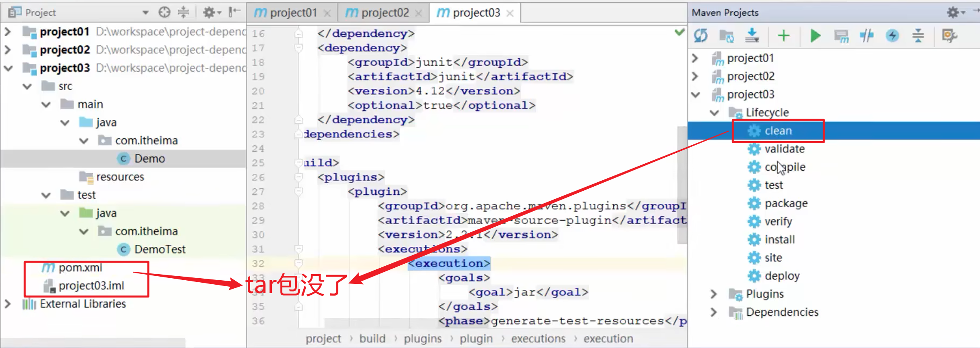Click 'build' in the editor breadcrumb
Viewport: 980px width, 348px height.
[x=372, y=339]
